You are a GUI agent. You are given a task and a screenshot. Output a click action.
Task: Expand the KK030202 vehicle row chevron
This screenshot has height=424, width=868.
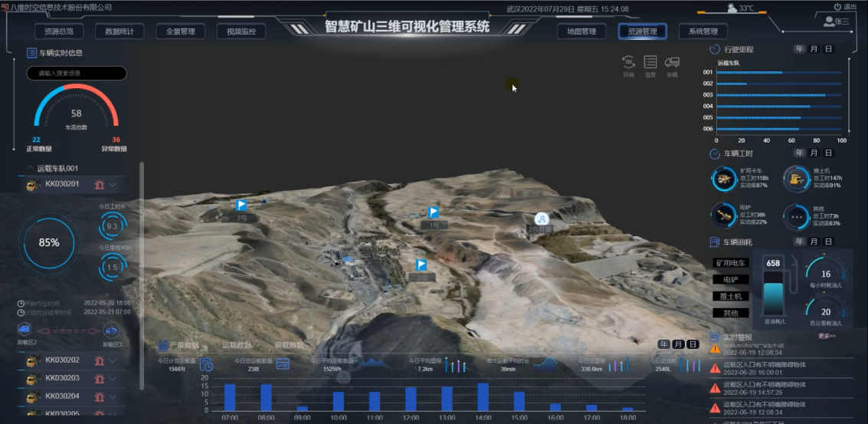(x=113, y=360)
